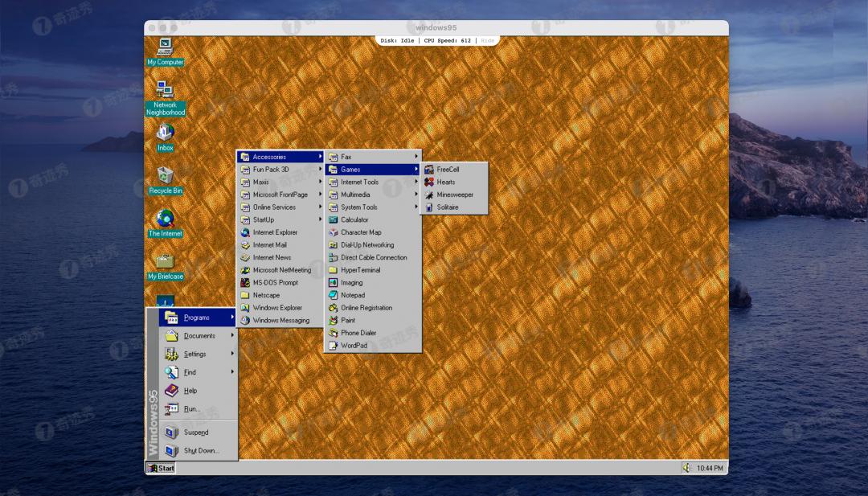Image resolution: width=868 pixels, height=496 pixels.
Task: Start Solitaire
Action: pos(448,207)
